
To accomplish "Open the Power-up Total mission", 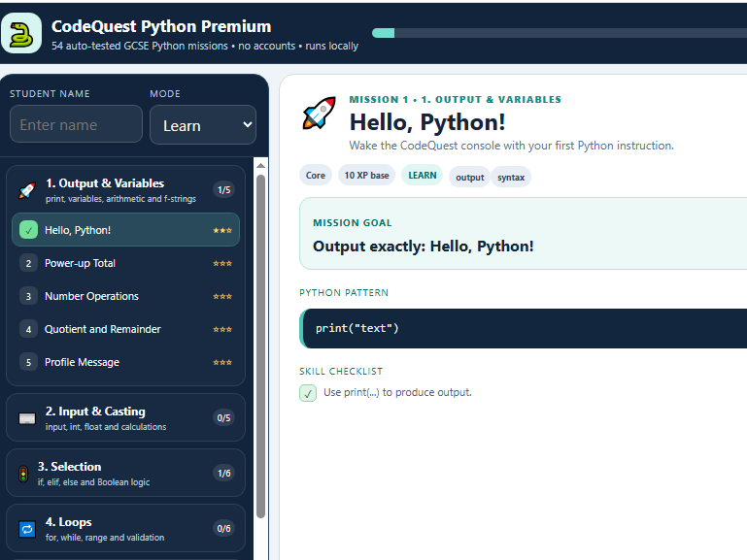I will click(125, 263).
